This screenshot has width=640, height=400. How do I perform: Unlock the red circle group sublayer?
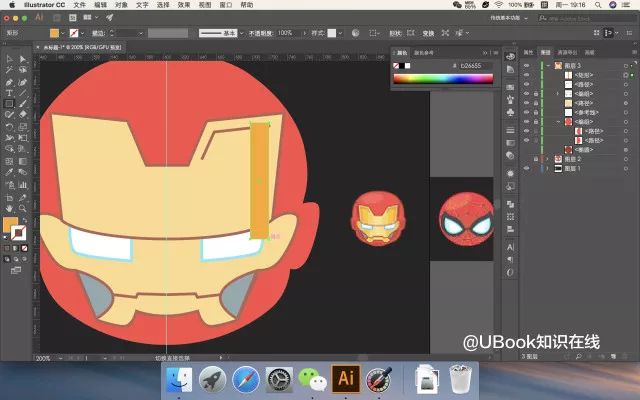pos(536,122)
